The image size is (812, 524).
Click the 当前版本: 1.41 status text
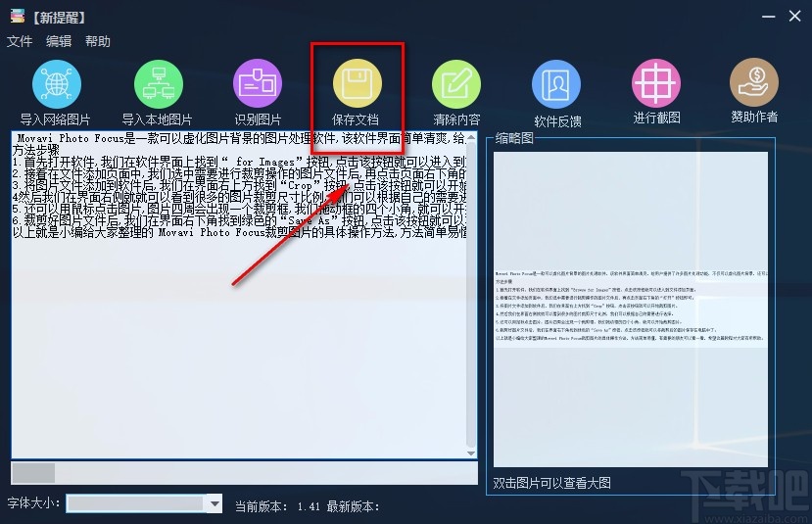277,505
